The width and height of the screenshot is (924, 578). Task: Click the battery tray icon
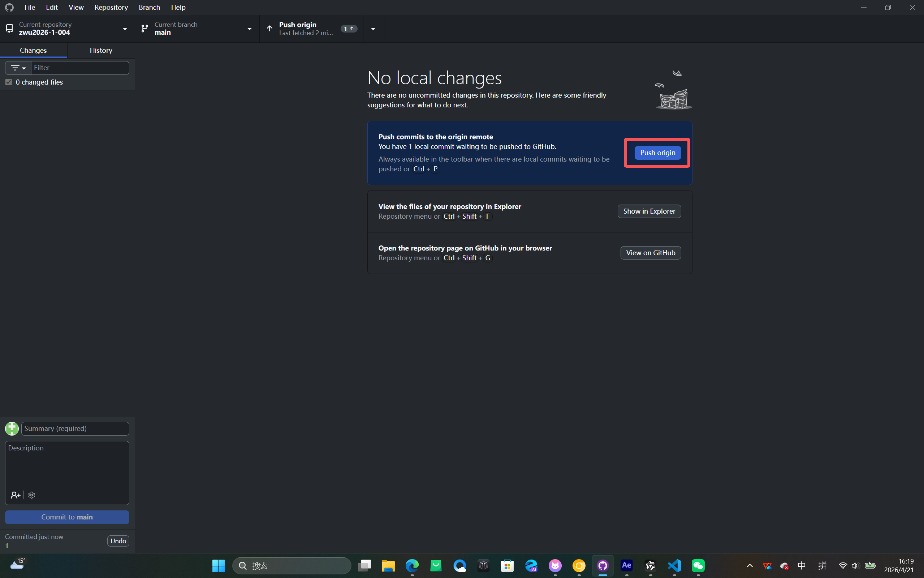pyautogui.click(x=870, y=565)
